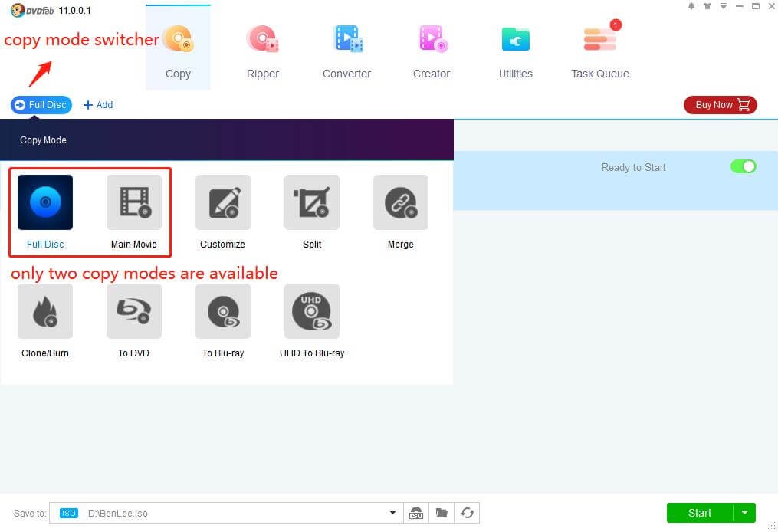Screen dimensions: 778x532
Task: Open the Converter module
Action: pyautogui.click(x=346, y=48)
